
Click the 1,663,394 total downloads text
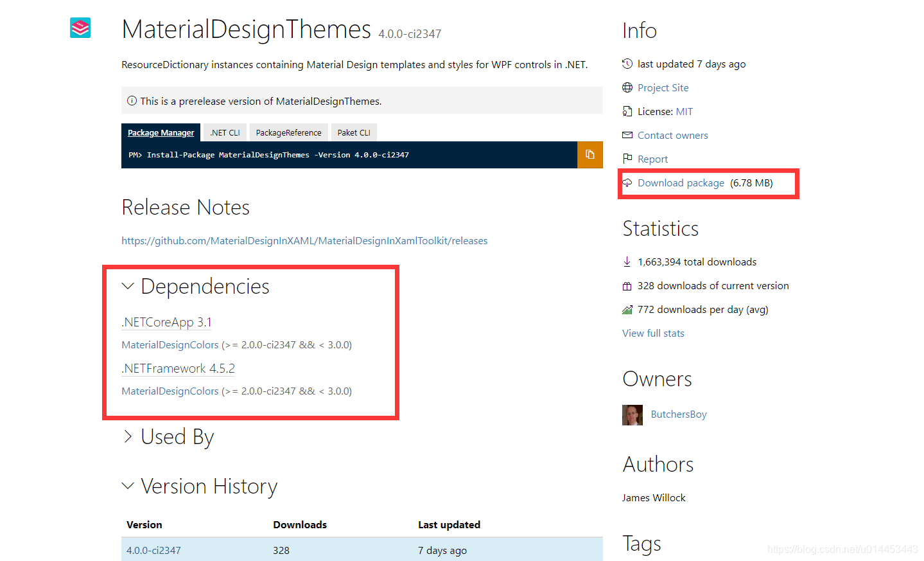click(x=697, y=262)
